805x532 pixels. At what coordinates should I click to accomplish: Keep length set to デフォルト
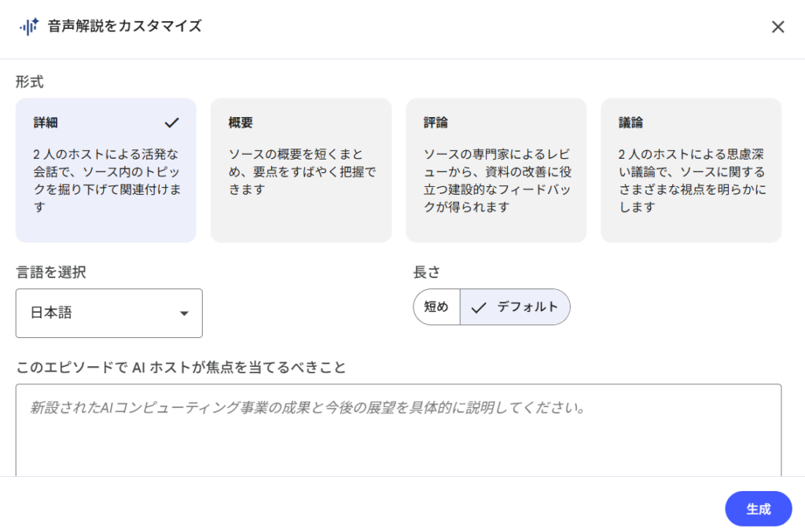pos(515,307)
